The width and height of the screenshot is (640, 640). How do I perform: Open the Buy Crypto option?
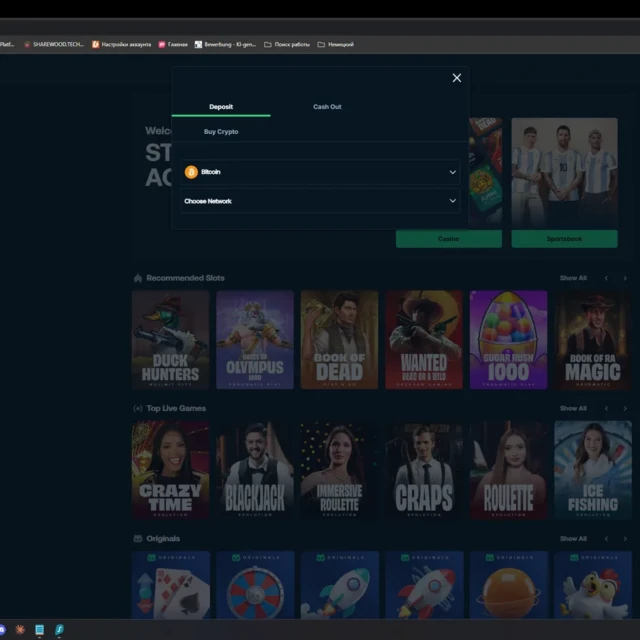click(221, 131)
